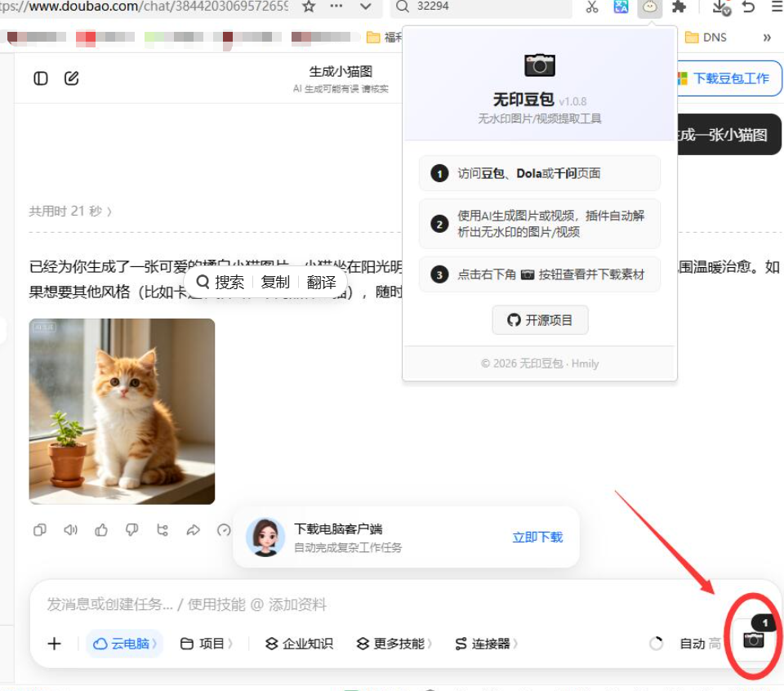Click the camera logo in the popup header

click(540, 65)
